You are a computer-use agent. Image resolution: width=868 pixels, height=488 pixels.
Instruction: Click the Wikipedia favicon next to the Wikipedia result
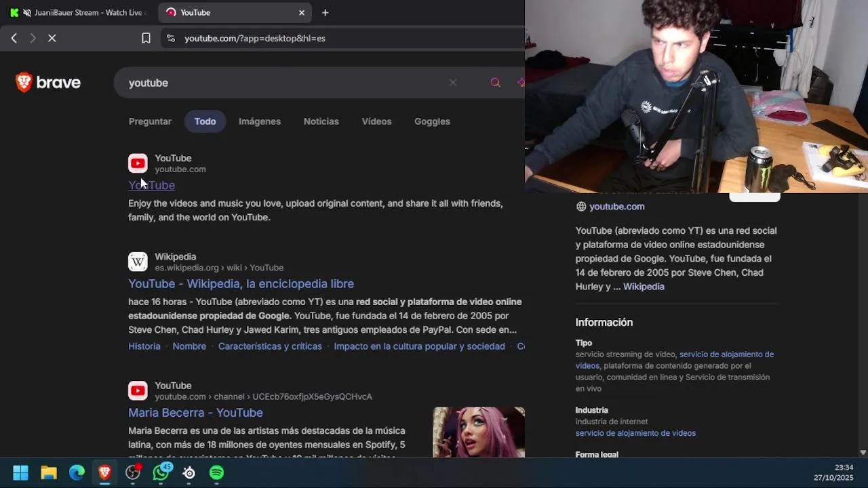click(138, 262)
